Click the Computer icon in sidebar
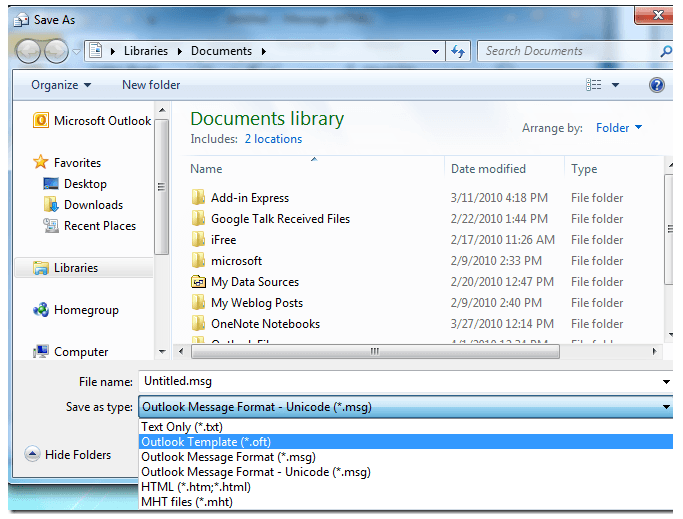The width and height of the screenshot is (683, 519). [x=41, y=351]
